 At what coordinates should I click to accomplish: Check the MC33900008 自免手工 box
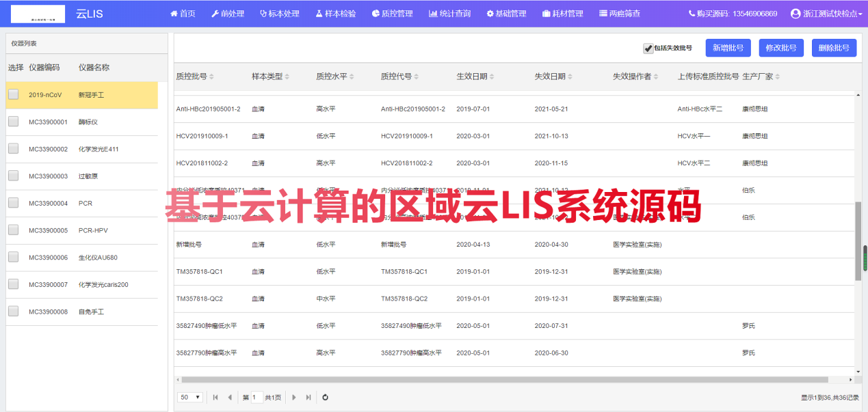[x=13, y=312]
